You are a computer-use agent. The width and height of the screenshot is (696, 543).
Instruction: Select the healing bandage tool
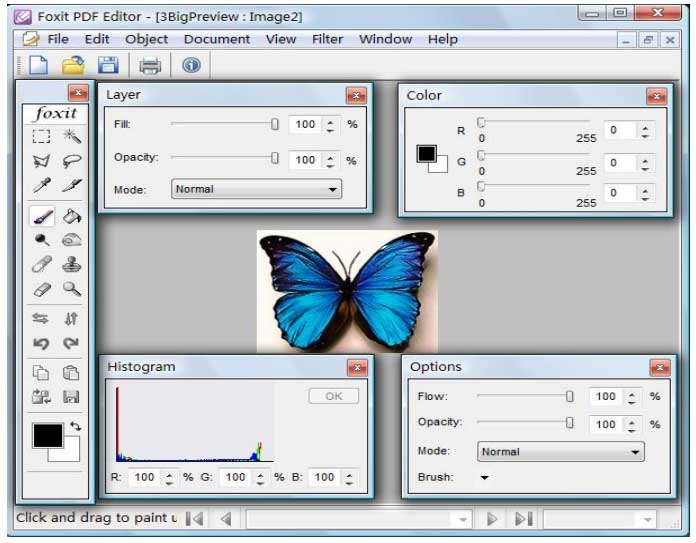42,265
